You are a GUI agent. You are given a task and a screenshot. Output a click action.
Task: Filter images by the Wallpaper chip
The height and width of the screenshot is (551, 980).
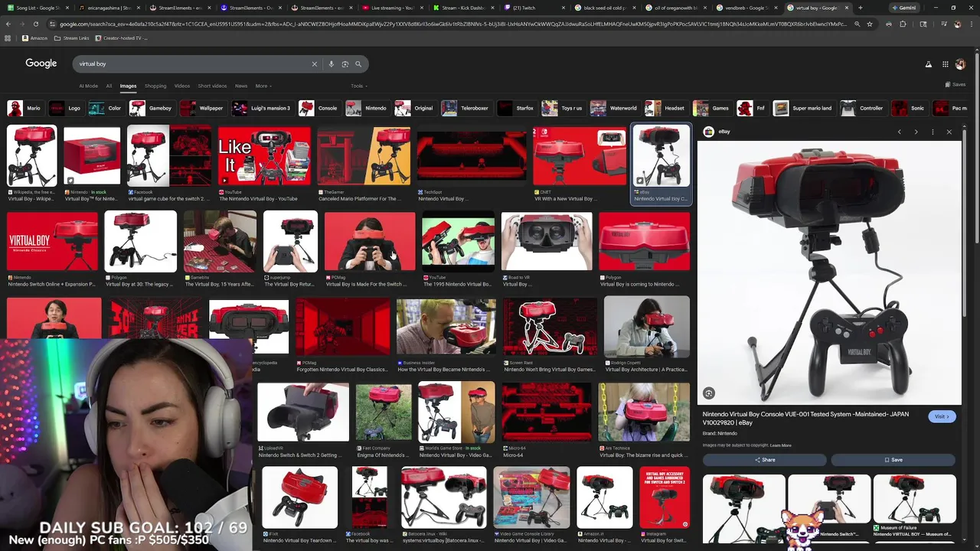coord(203,108)
